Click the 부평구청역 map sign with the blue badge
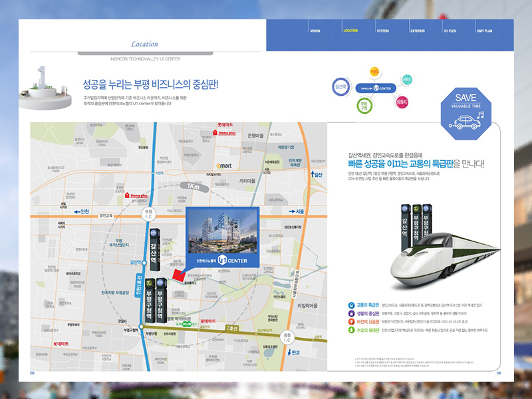Image resolution: width=532 pixels, height=399 pixels. [161, 301]
